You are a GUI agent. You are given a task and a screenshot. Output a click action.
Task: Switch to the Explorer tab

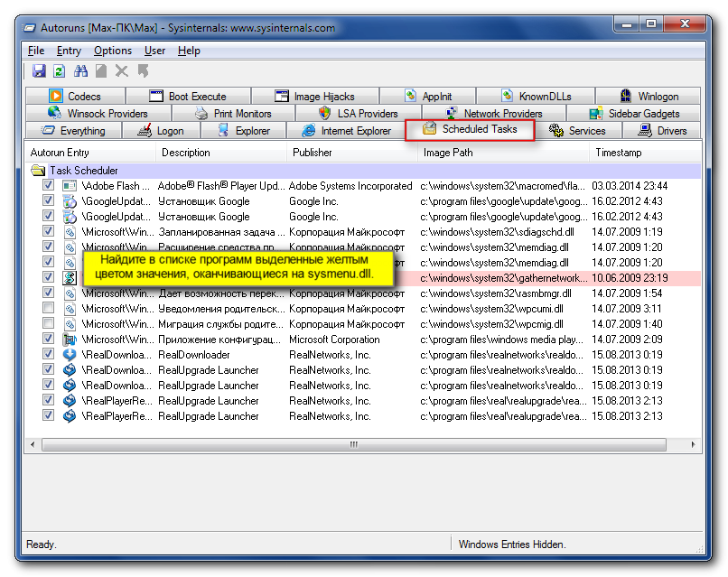click(244, 131)
